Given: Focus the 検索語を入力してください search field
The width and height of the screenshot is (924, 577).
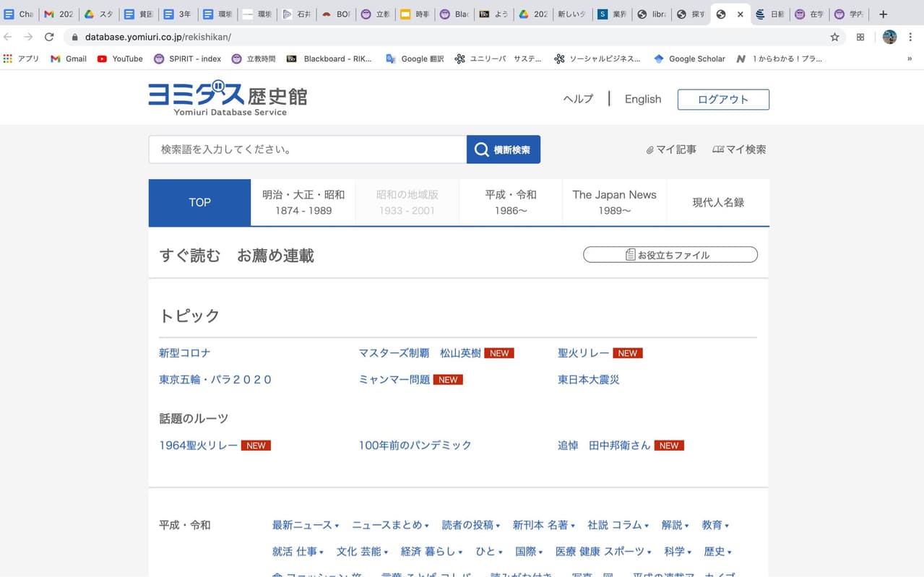Looking at the screenshot, I should (x=308, y=149).
